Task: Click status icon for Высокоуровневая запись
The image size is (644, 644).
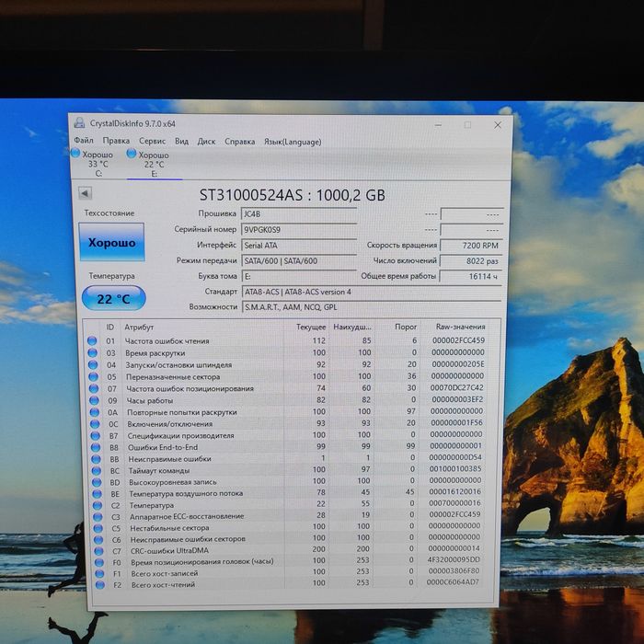Action: (97, 482)
